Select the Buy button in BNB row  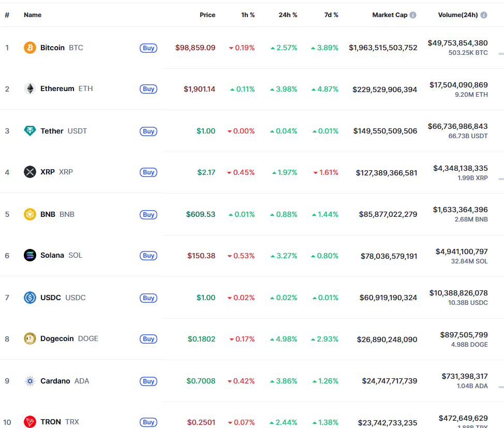click(x=149, y=214)
